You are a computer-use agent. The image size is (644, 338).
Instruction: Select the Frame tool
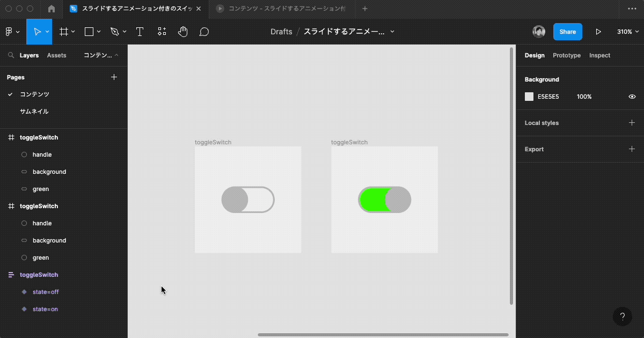(64, 32)
